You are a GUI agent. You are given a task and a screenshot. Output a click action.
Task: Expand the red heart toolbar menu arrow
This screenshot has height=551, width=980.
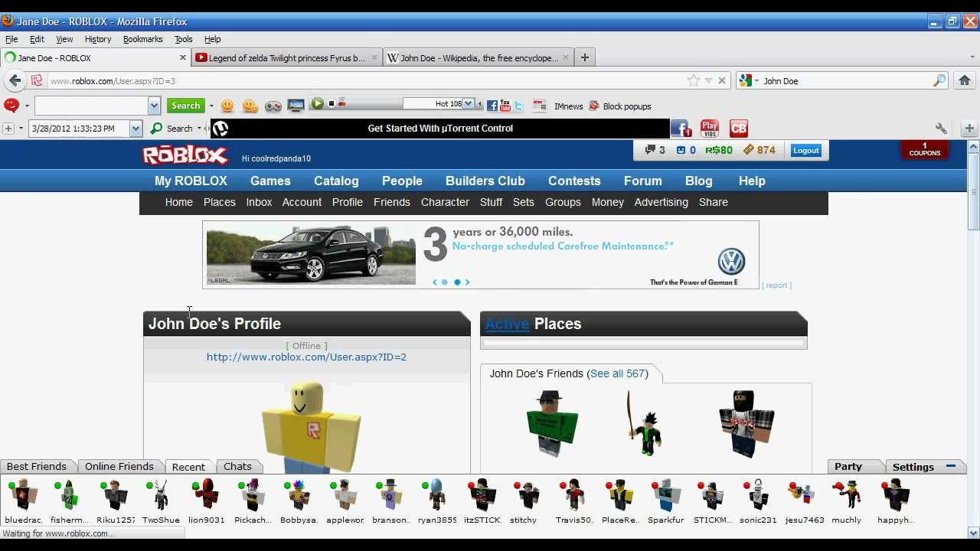pos(27,106)
